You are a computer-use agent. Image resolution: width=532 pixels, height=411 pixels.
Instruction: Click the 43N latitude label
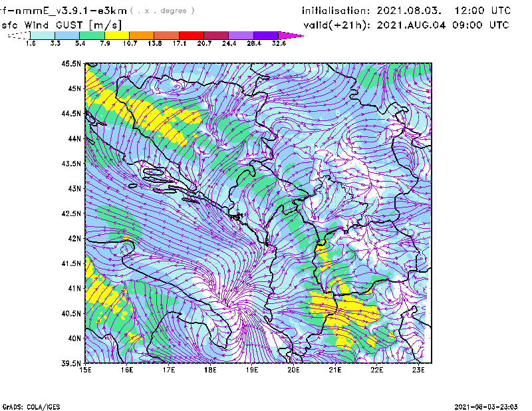[x=74, y=188]
